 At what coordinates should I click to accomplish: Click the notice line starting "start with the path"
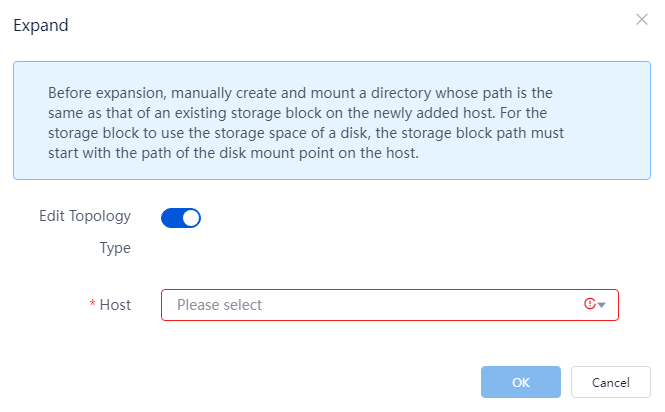point(233,153)
